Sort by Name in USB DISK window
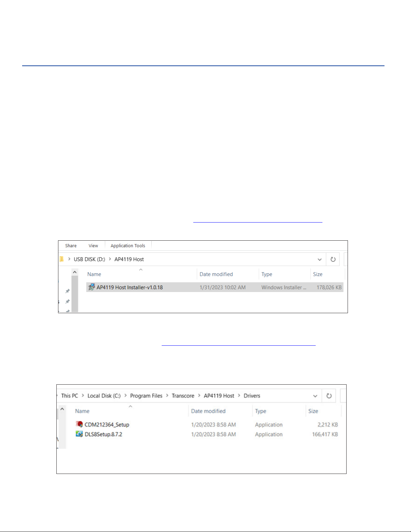411x532 pixels. (x=94, y=274)
